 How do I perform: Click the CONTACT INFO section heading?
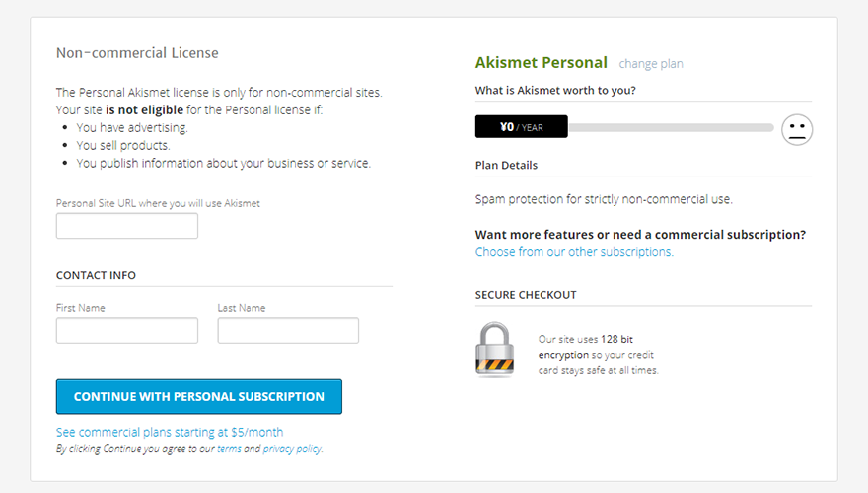[x=96, y=275]
